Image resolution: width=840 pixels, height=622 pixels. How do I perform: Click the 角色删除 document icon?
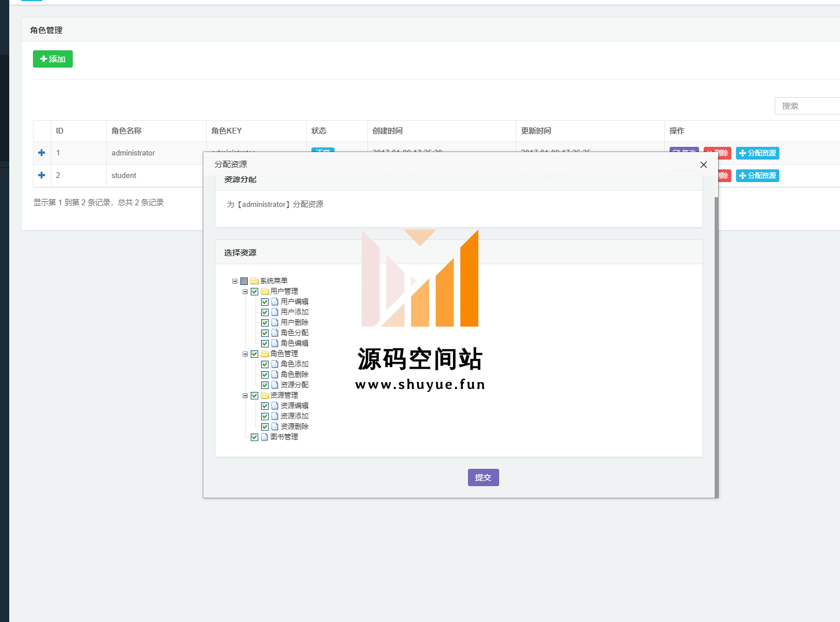pos(275,375)
